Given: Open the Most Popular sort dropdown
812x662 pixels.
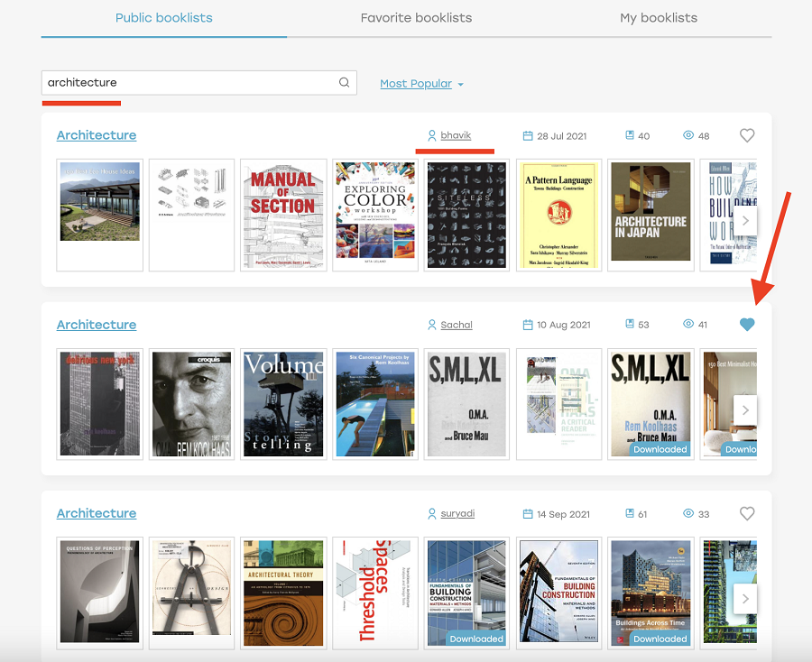Looking at the screenshot, I should pyautogui.click(x=421, y=84).
